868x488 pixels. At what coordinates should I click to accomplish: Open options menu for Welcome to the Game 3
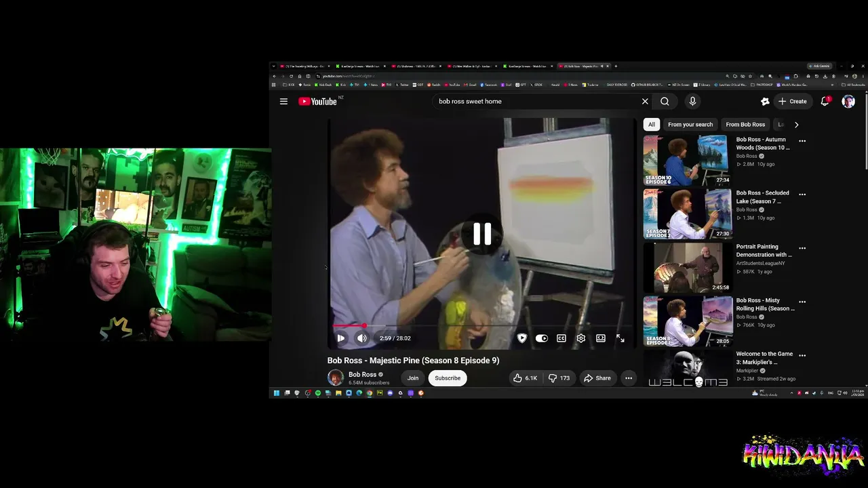coord(802,355)
